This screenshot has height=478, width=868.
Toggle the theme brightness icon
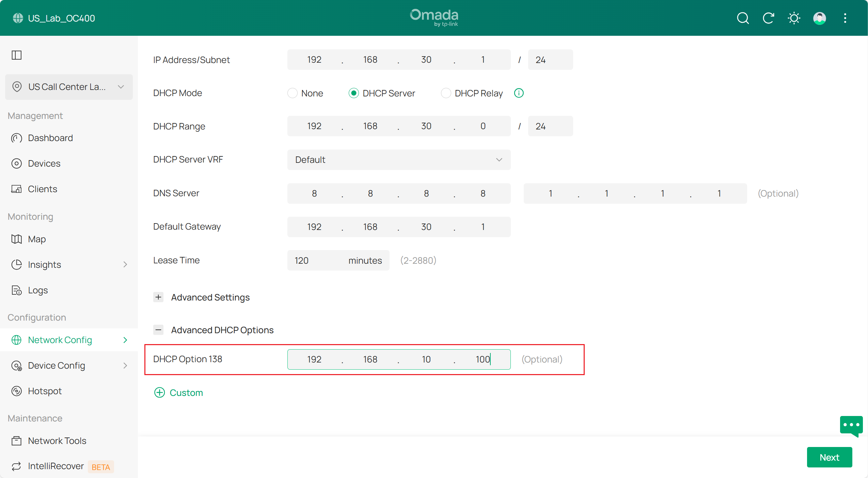(x=794, y=18)
